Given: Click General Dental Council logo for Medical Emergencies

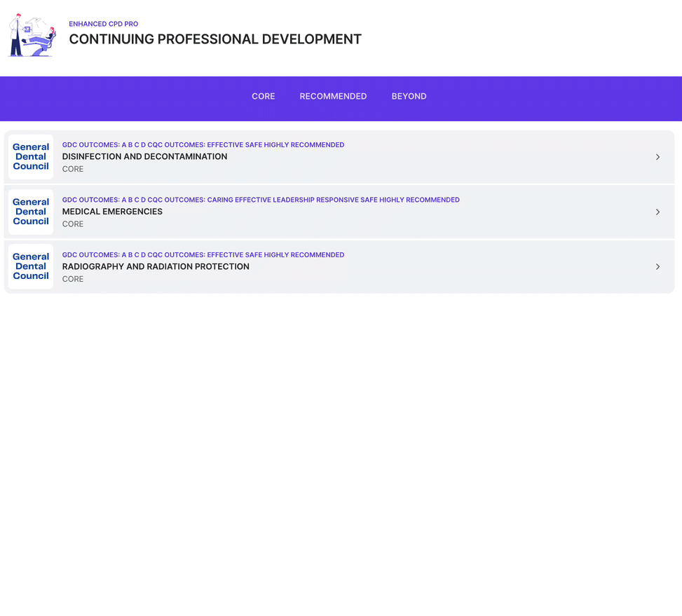Looking at the screenshot, I should pyautogui.click(x=31, y=212).
